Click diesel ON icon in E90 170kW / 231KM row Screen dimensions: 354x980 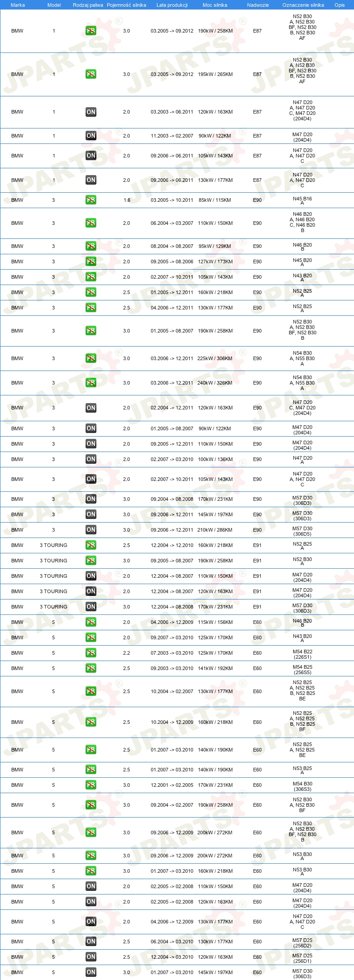(x=91, y=499)
